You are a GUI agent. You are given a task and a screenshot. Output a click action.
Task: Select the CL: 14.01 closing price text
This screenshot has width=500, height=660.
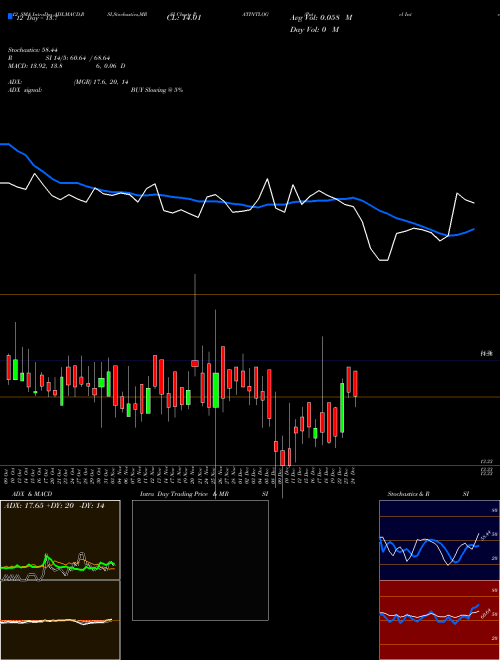point(184,18)
